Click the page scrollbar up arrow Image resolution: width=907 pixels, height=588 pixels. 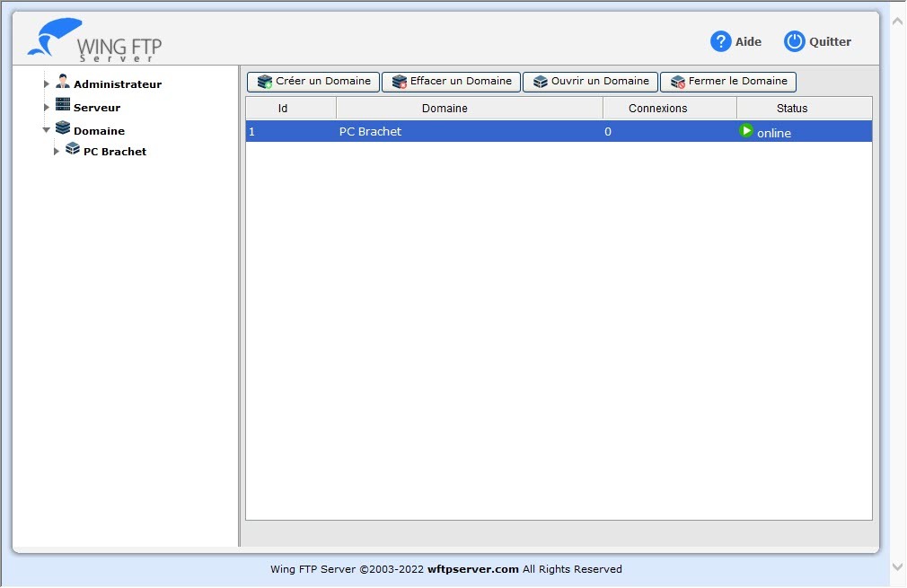click(898, 22)
